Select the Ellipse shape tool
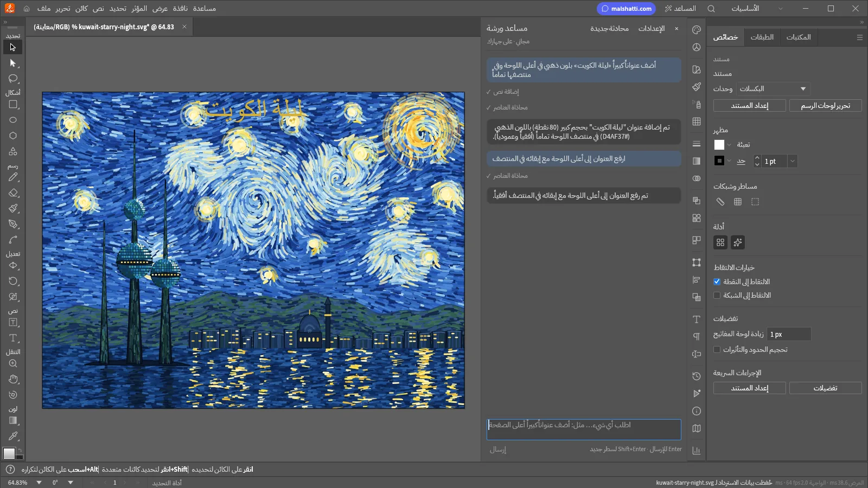The width and height of the screenshot is (868, 488). pos(13,120)
